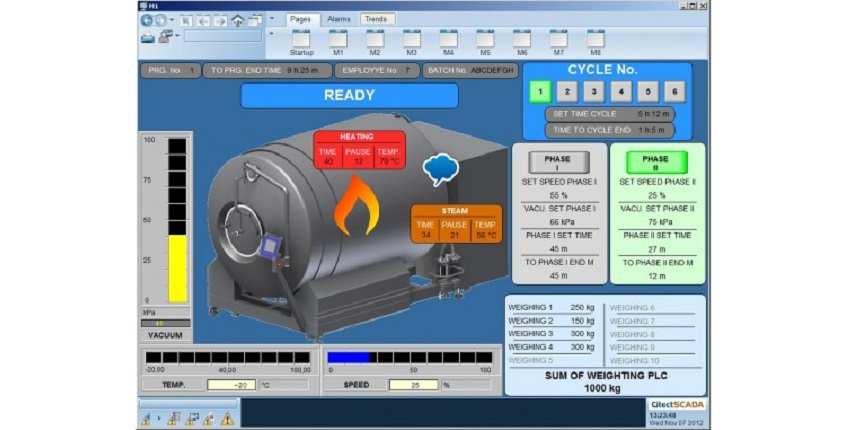Screen dimensions: 860x430
Task: Click the home navigation icon
Action: pos(238,20)
